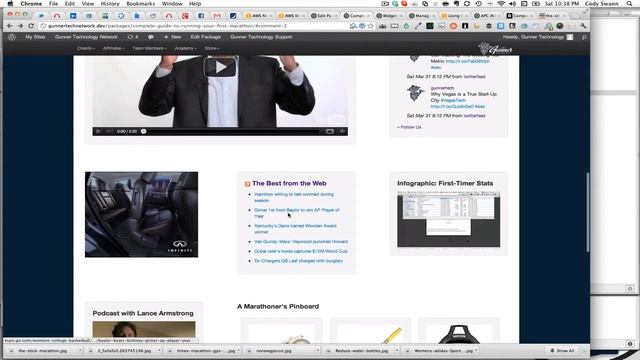Open the pinned red Google+ tab
The height and width of the screenshot is (360, 640).
(185, 16)
